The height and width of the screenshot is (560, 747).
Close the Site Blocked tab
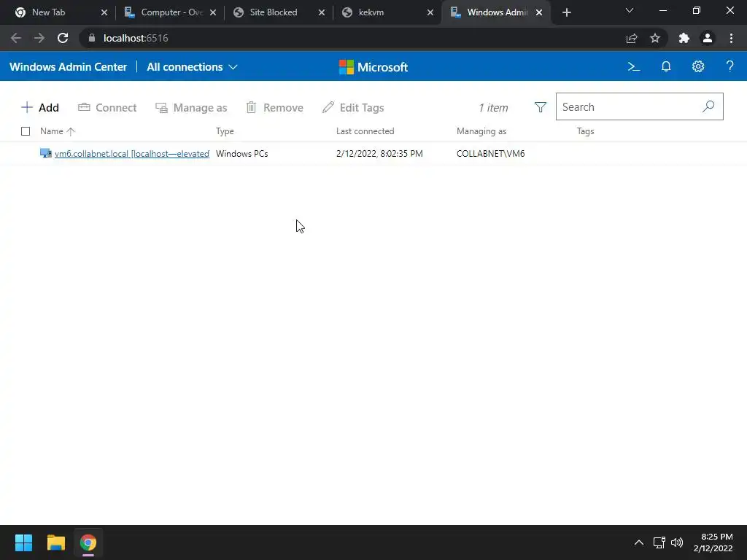(x=322, y=12)
